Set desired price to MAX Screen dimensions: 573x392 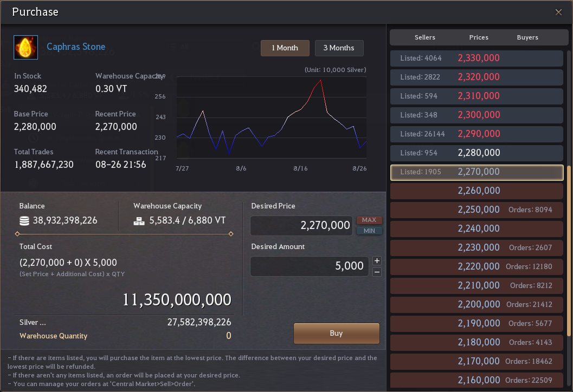[369, 220]
